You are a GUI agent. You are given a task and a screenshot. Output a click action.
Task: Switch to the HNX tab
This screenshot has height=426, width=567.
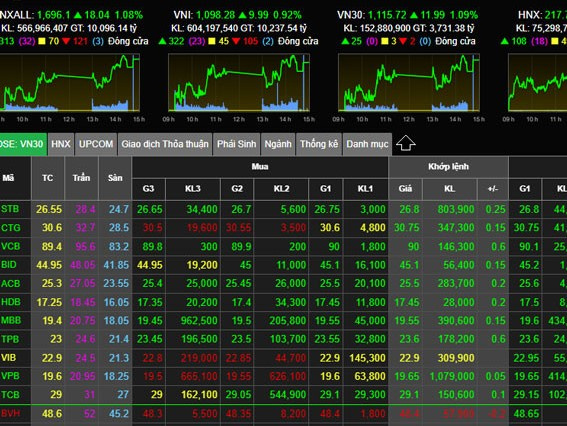coord(61,144)
